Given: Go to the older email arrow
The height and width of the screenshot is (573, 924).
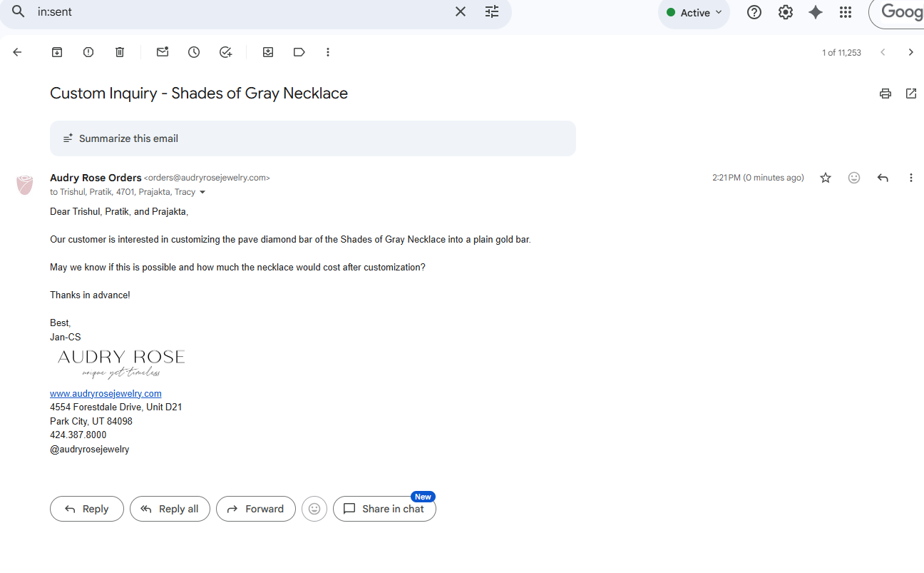Looking at the screenshot, I should coord(910,52).
